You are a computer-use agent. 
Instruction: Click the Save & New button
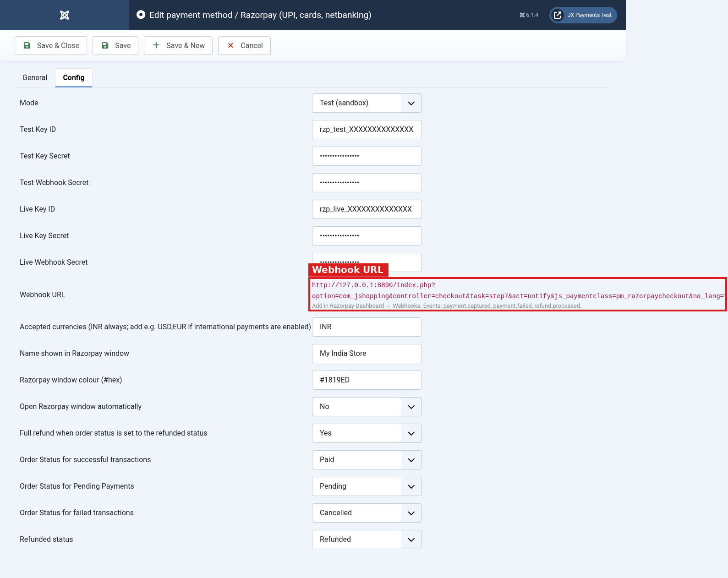coord(178,45)
